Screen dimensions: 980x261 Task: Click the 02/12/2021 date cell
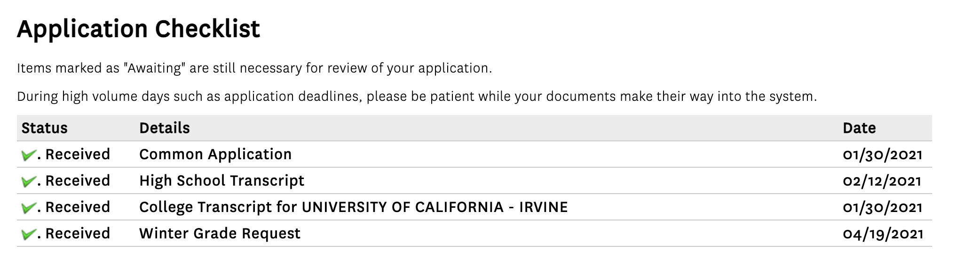point(882,181)
